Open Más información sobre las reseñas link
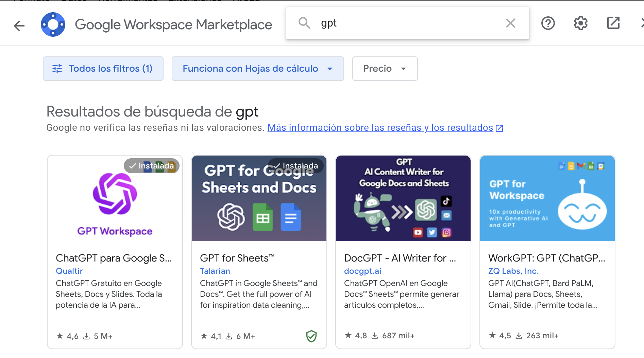 point(380,128)
